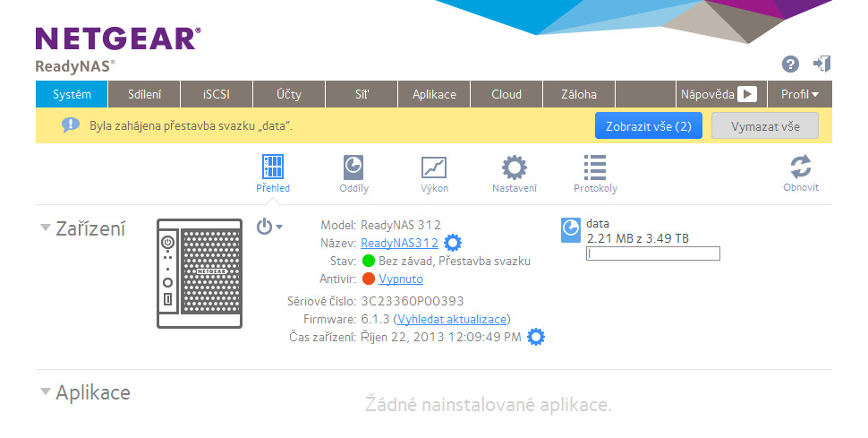Click the data volume usage bar

[653, 253]
